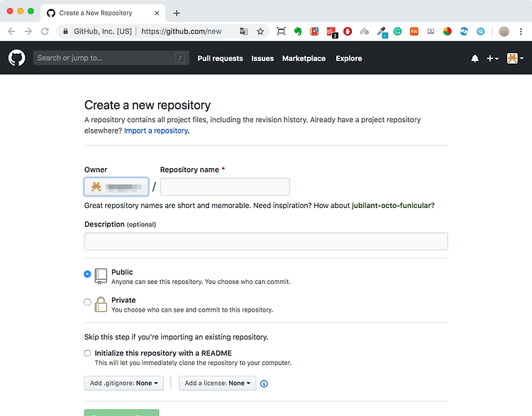Open the Add a license dropdown

tap(218, 383)
